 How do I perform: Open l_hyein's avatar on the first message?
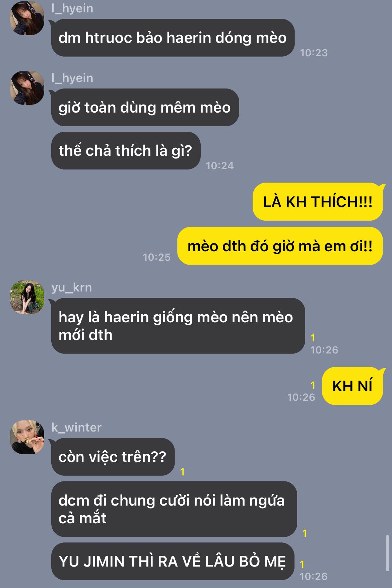click(27, 18)
